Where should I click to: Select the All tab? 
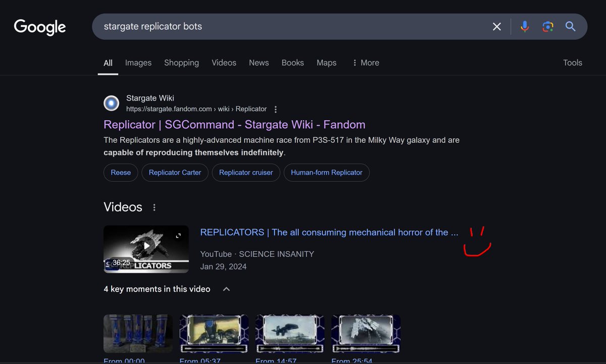(108, 63)
